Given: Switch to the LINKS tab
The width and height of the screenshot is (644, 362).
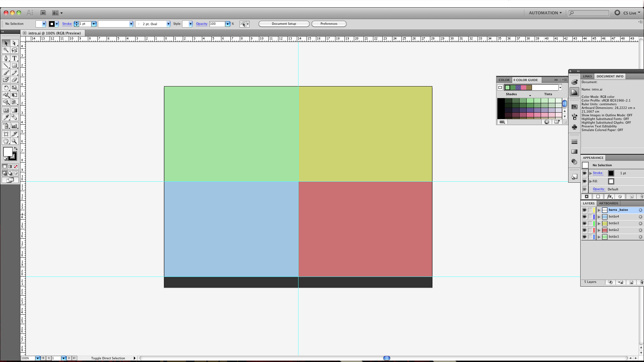Looking at the screenshot, I should tap(587, 76).
